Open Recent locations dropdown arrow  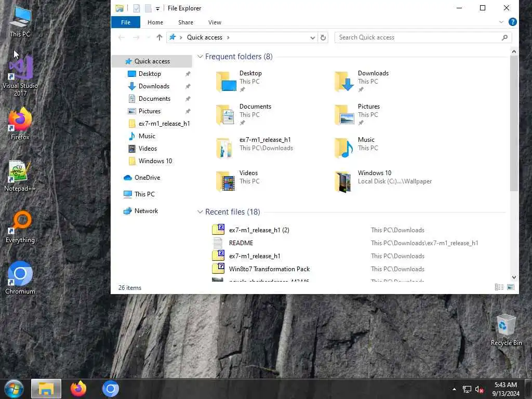click(148, 37)
